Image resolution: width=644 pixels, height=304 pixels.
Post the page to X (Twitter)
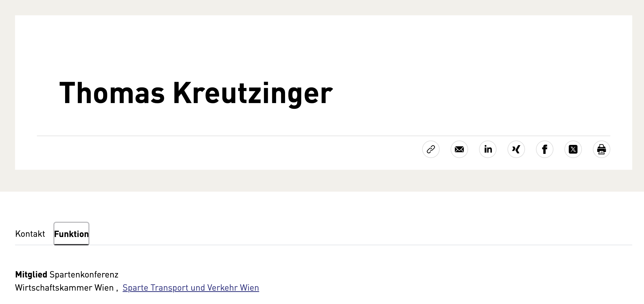pyautogui.click(x=573, y=149)
